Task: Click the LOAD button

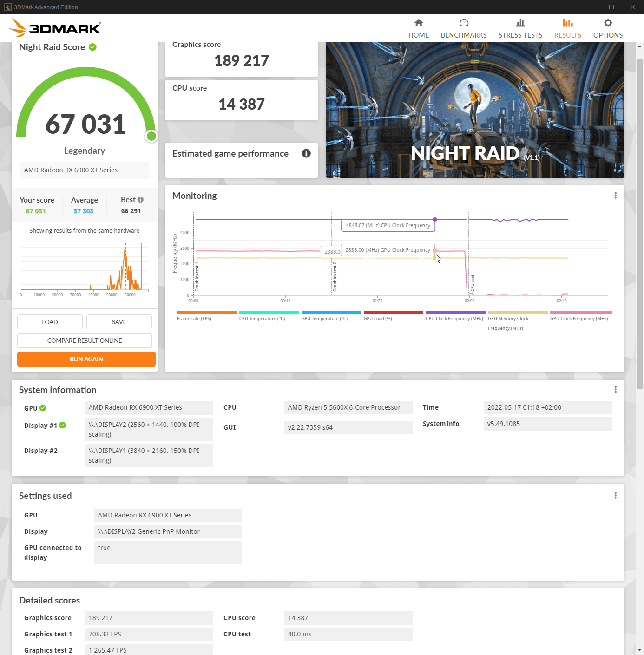Action: pos(50,322)
